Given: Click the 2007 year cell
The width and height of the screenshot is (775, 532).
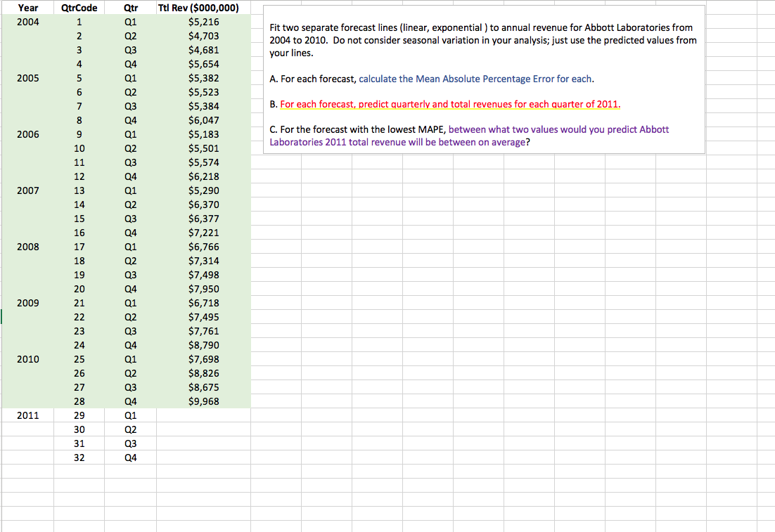Looking at the screenshot, I should coord(27,190).
